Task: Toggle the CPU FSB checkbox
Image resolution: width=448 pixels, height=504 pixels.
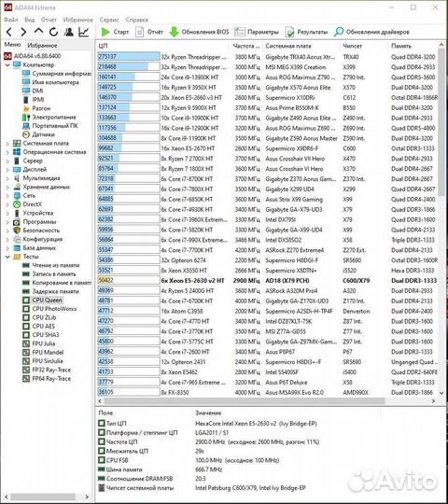Action: point(102,460)
